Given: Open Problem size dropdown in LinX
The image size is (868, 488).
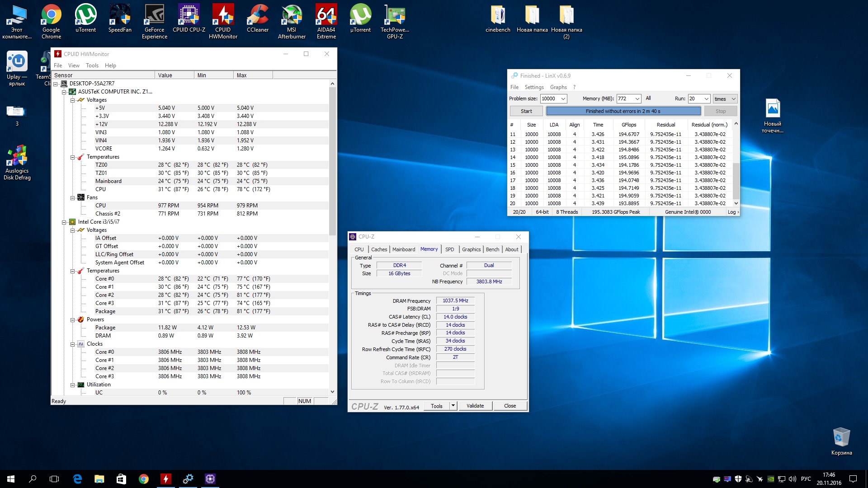Looking at the screenshot, I should 563,99.
